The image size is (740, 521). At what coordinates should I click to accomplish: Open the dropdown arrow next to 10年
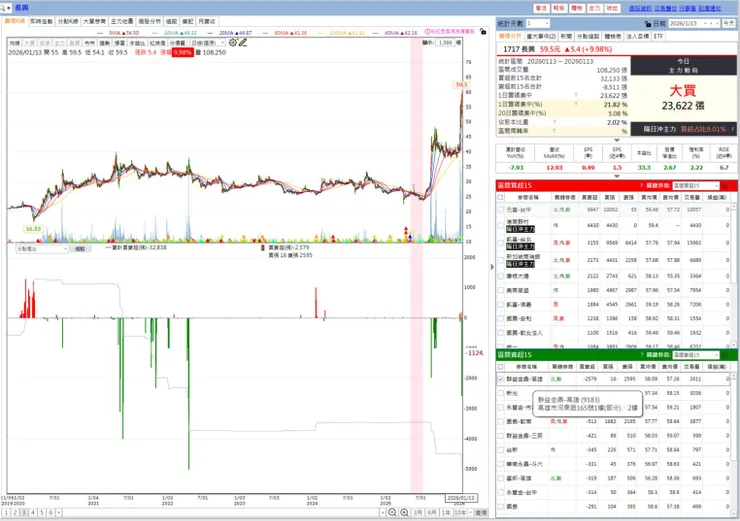coord(471,513)
